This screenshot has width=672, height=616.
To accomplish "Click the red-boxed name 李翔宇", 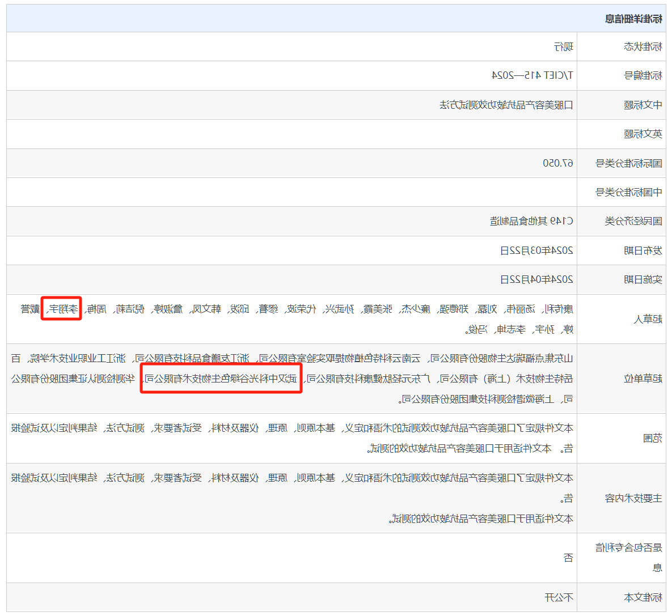I will tap(61, 308).
